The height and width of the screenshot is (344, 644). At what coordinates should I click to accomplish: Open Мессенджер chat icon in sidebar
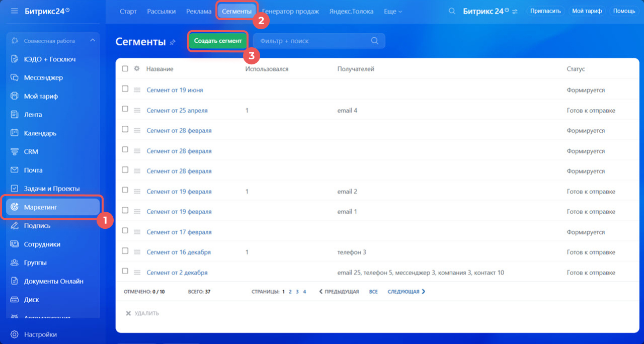(x=15, y=78)
